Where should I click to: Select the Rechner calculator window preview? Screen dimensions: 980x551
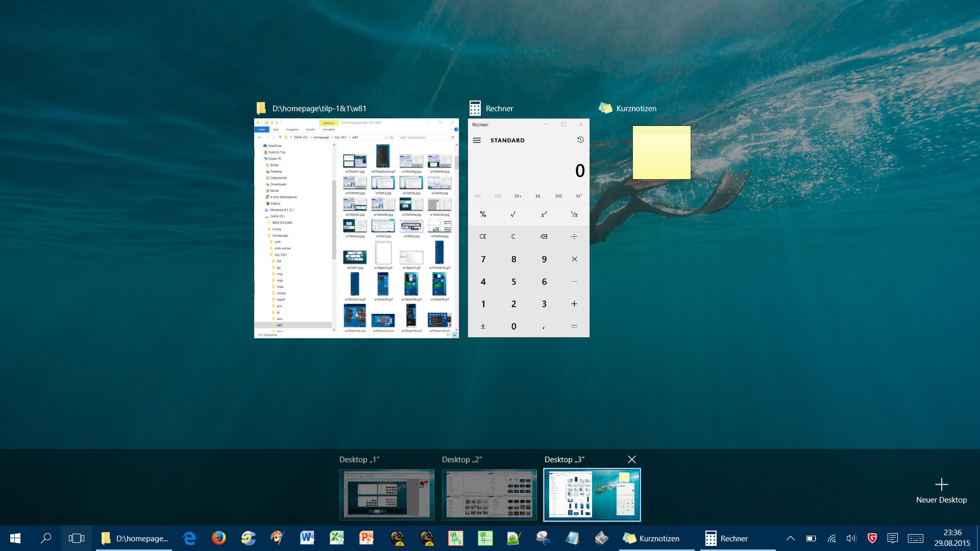coord(528,228)
